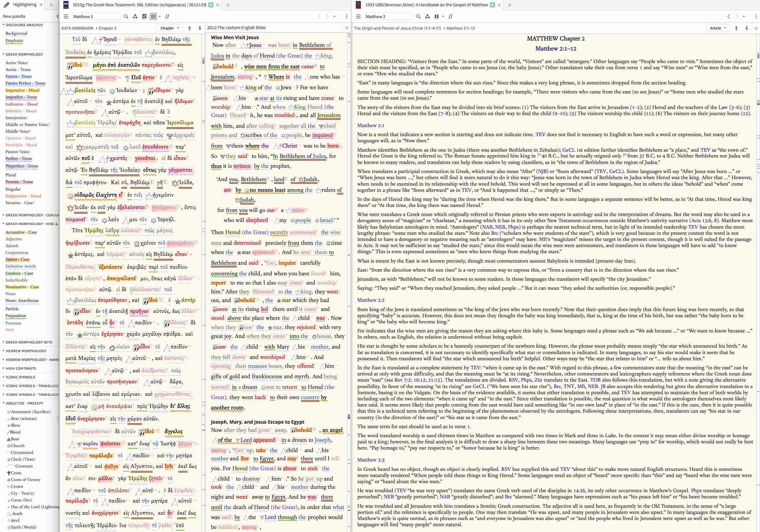Open columns options arrow in Greek NT toolbar
Image resolution: width=760 pixels, height=532 pixels.
pyautogui.click(x=159, y=16)
